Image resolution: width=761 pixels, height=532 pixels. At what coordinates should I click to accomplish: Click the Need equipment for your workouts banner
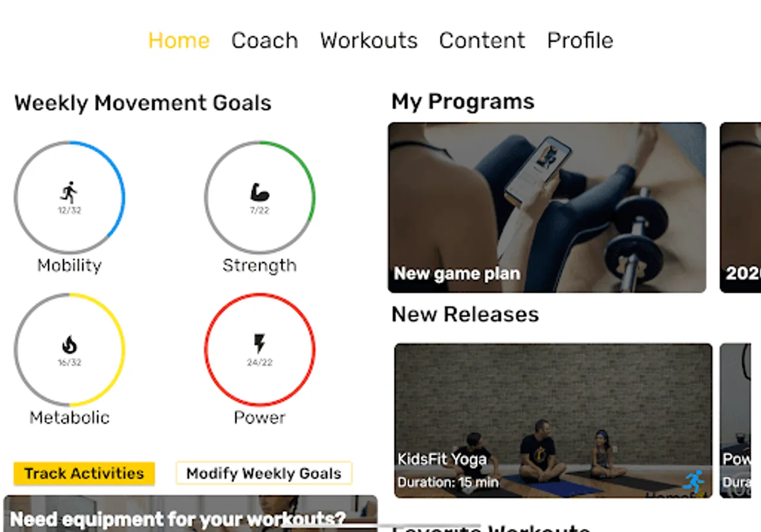click(190, 514)
